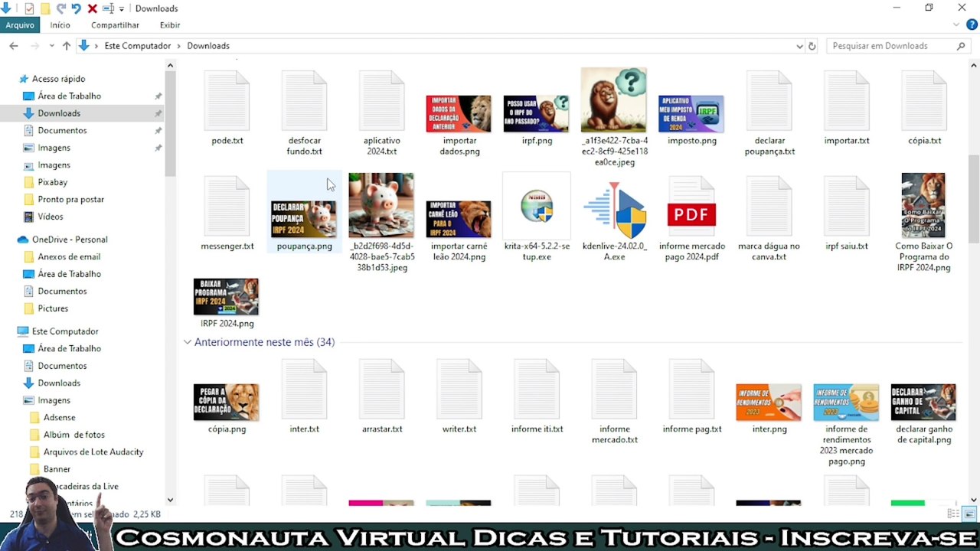The image size is (980, 551).
Task: Switch to the Compartilhar ribbon tab
Action: pos(115,25)
